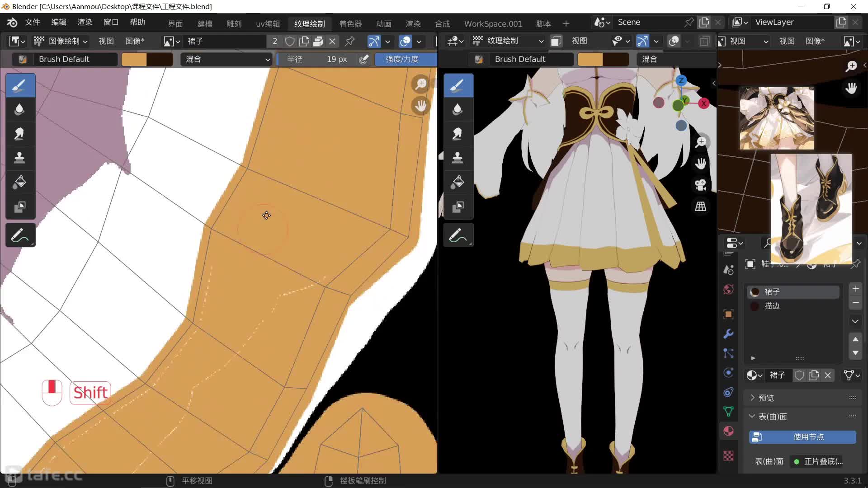Click the 强度/力度 field
The image size is (868, 488).
point(406,59)
